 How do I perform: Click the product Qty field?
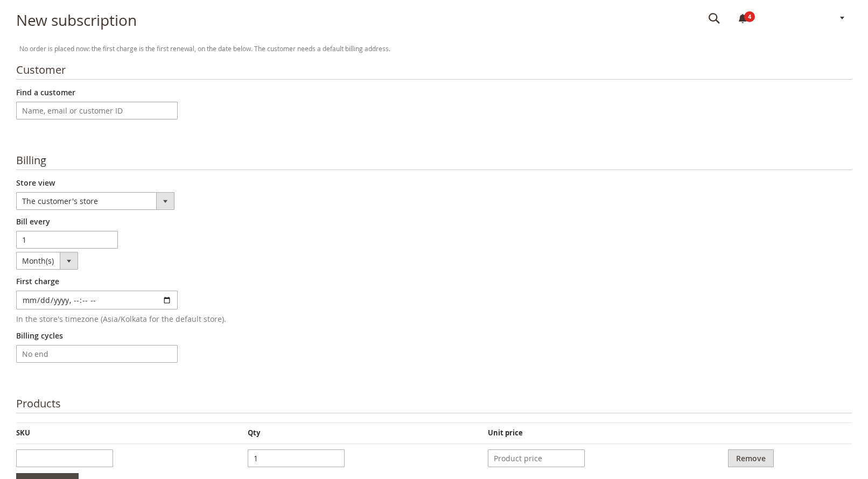pos(296,459)
